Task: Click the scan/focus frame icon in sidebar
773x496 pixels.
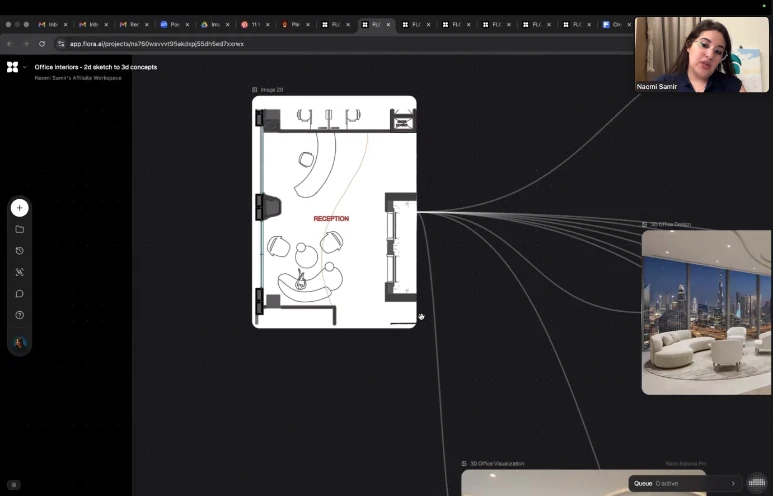Action: point(19,272)
